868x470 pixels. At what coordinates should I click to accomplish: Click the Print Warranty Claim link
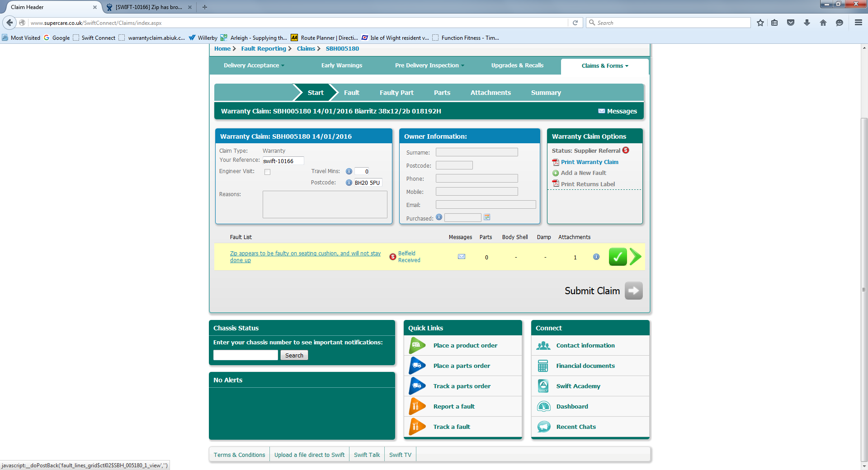[590, 162]
